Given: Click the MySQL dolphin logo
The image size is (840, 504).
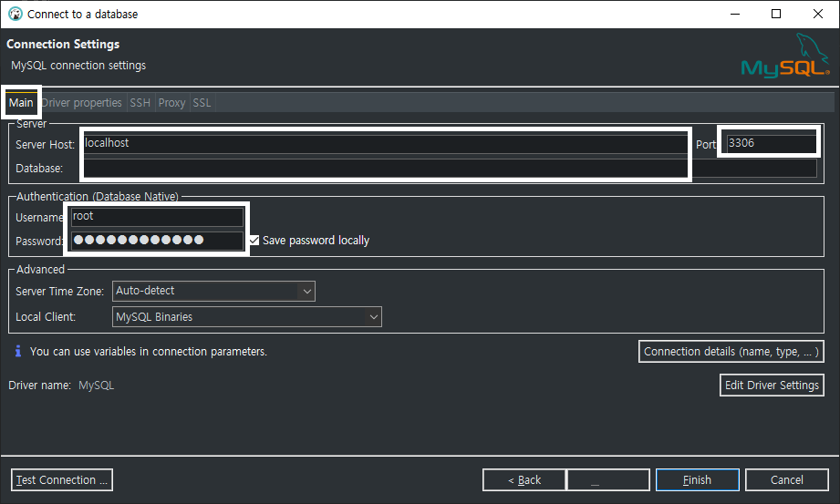Looking at the screenshot, I should (785, 56).
